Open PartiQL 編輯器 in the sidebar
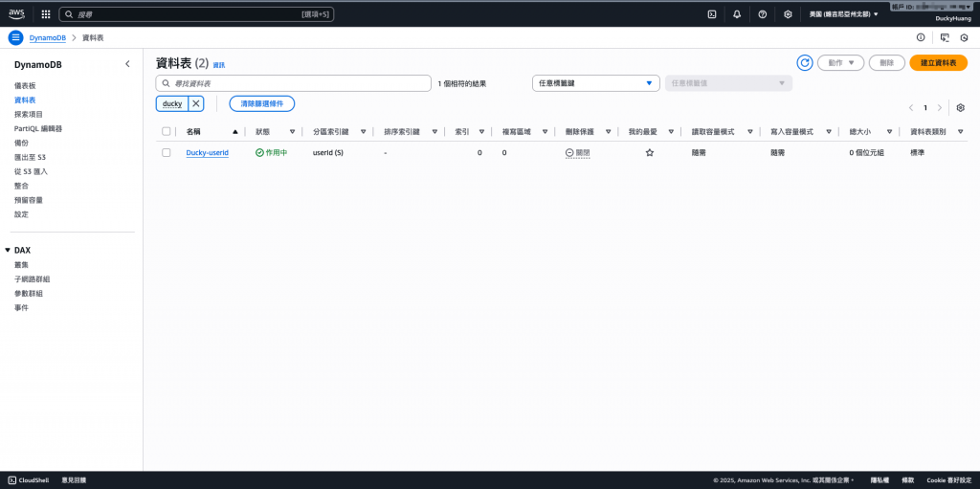This screenshot has width=980, height=489. point(38,129)
